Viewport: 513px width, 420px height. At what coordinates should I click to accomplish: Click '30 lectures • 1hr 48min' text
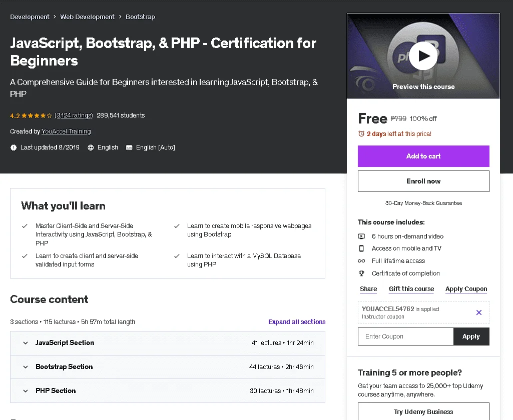[282, 390]
